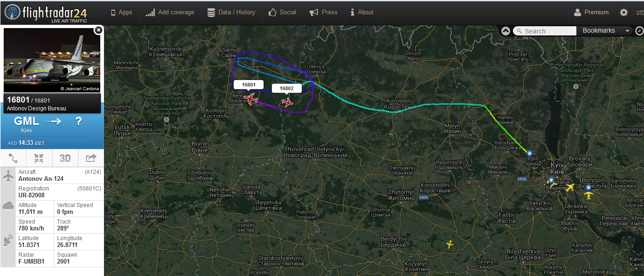Click into the Search input field
The image size is (644, 276).
point(545,31)
